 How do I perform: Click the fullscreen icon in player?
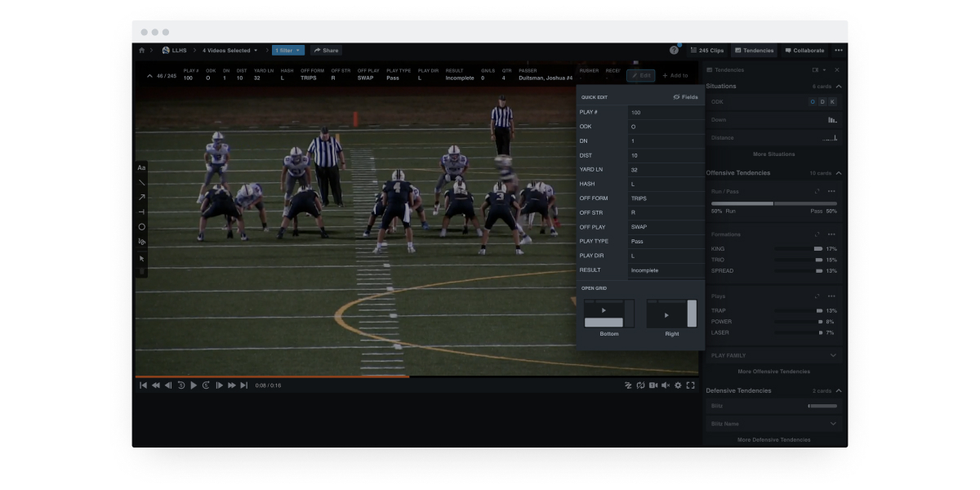coord(690,385)
